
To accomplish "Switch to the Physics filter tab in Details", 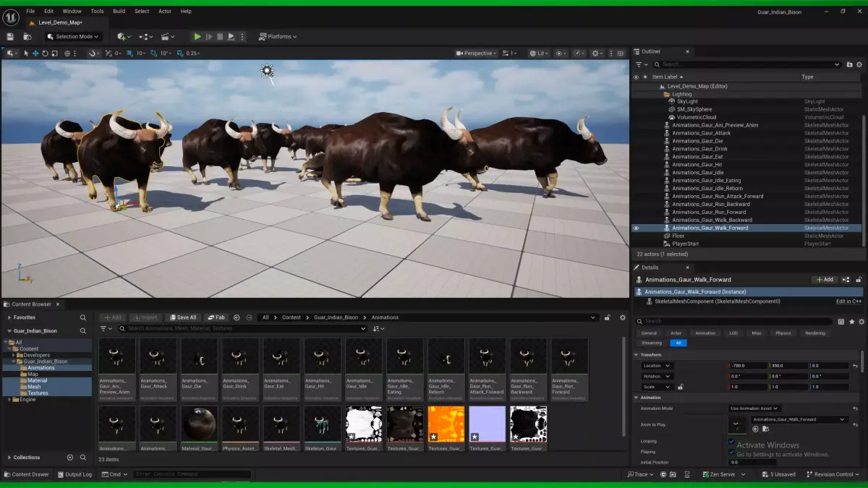I will [x=783, y=333].
